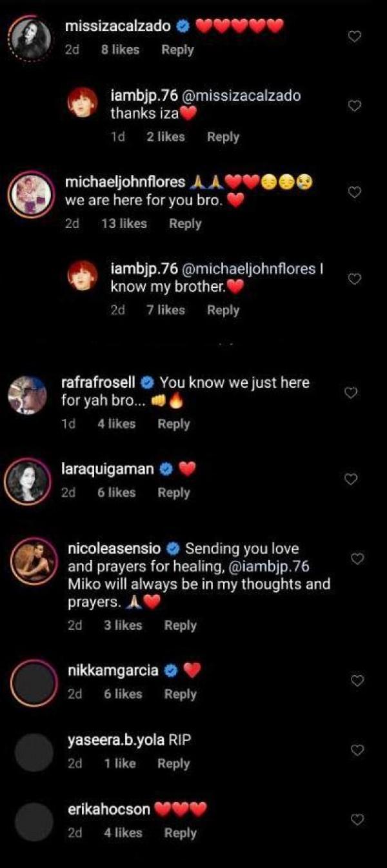Screen dimensions: 387x868
Task: Reply to nicoleasensio's comment
Action: (x=180, y=625)
